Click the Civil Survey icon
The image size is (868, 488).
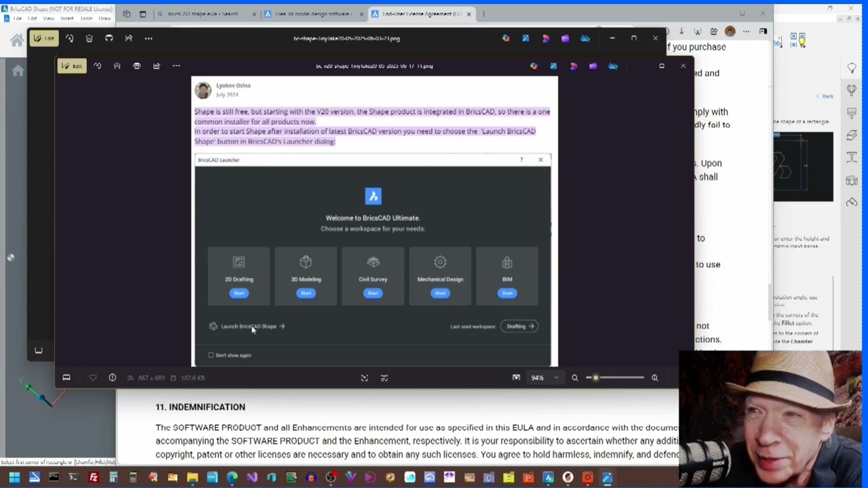373,262
